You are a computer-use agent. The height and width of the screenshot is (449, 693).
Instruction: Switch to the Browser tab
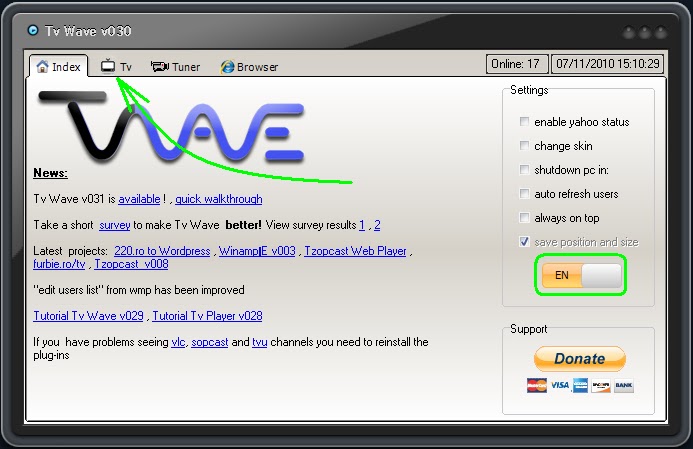click(x=249, y=67)
